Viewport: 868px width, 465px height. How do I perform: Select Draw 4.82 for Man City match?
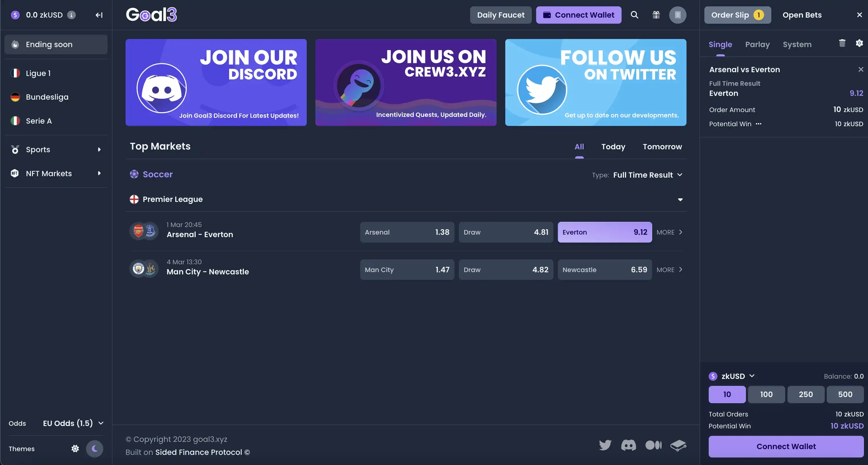pos(506,269)
